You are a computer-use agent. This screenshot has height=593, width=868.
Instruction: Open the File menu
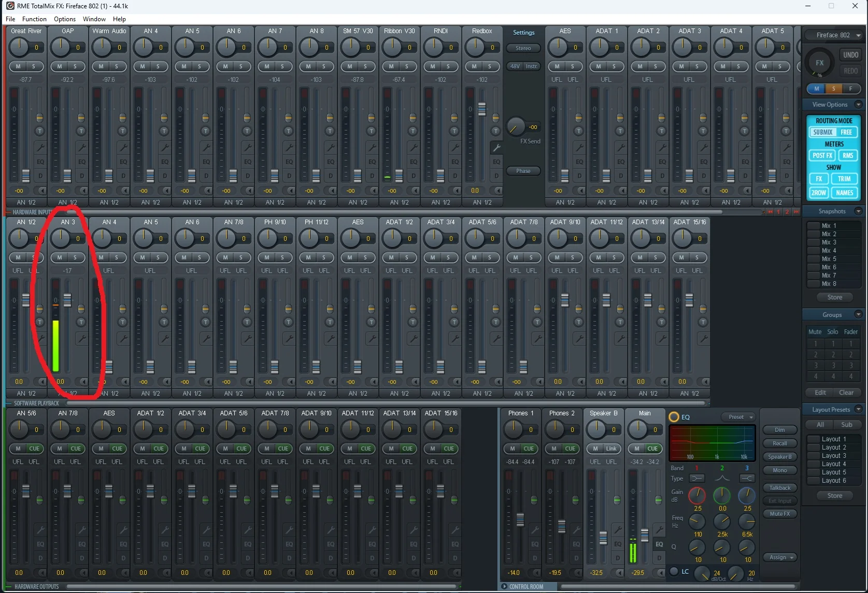10,19
